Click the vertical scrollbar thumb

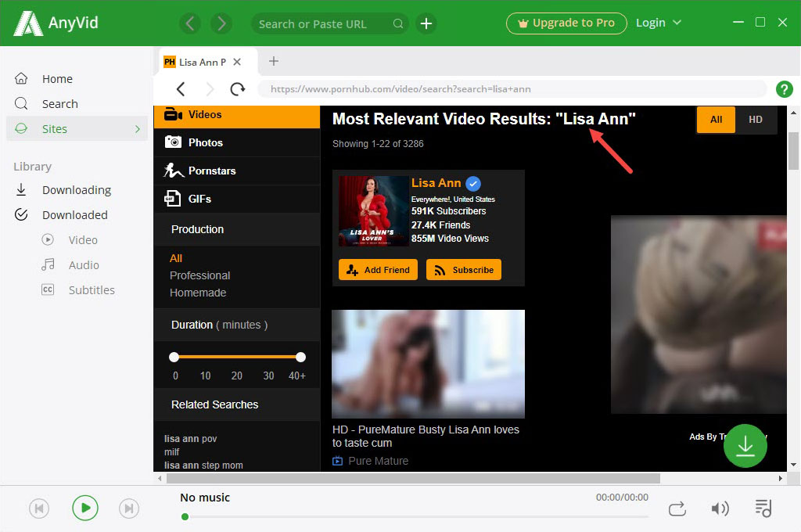coord(793,150)
